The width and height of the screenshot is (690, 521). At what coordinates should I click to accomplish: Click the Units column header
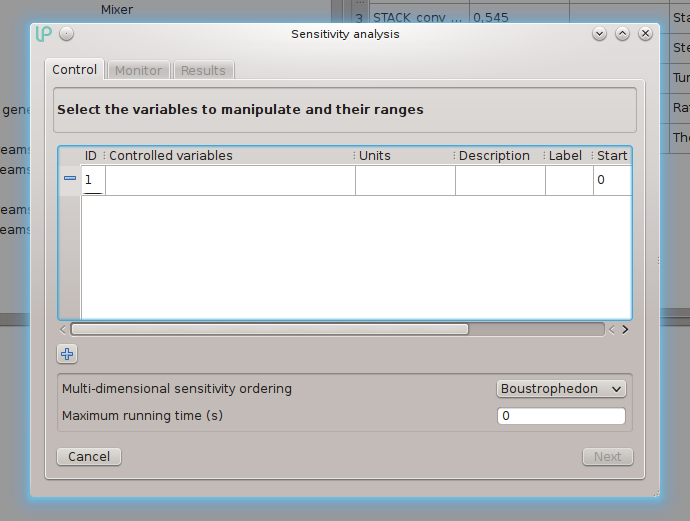[400, 156]
